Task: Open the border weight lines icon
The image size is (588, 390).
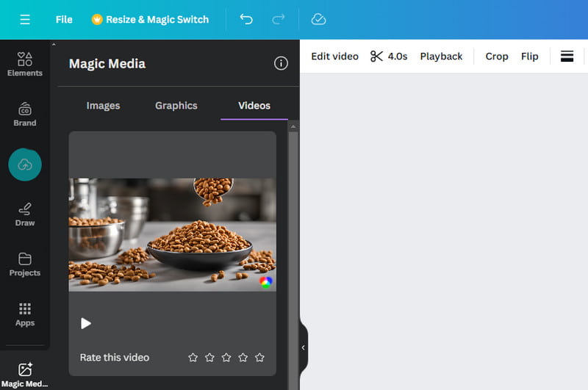Action: pos(567,57)
